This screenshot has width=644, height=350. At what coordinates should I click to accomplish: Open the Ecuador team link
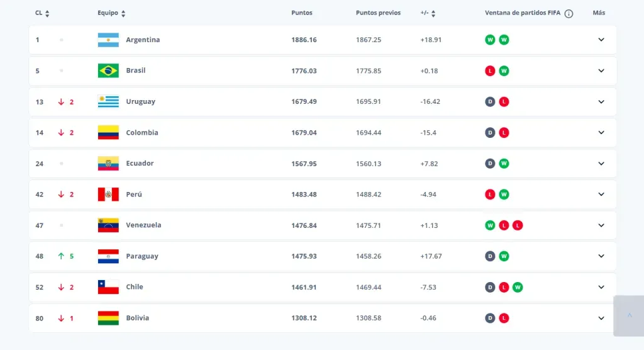click(140, 164)
